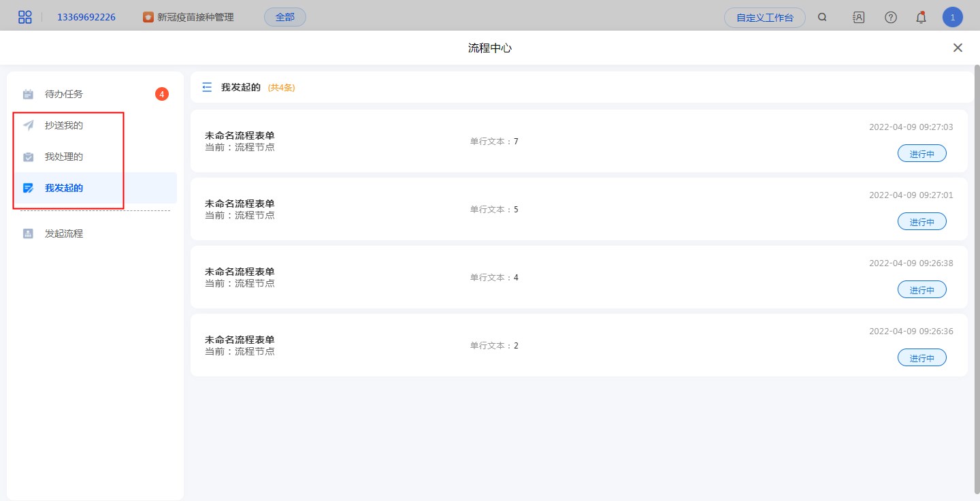Select the 全部 filter pill
980x501 pixels.
(x=284, y=17)
